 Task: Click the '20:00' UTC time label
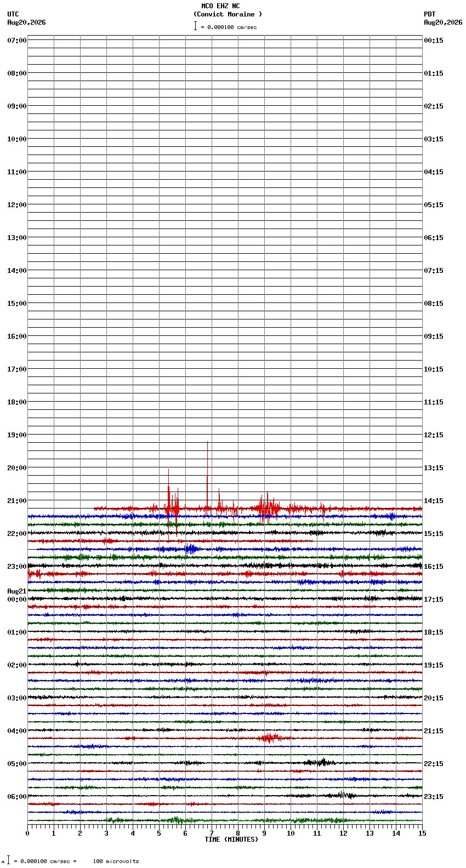17,468
